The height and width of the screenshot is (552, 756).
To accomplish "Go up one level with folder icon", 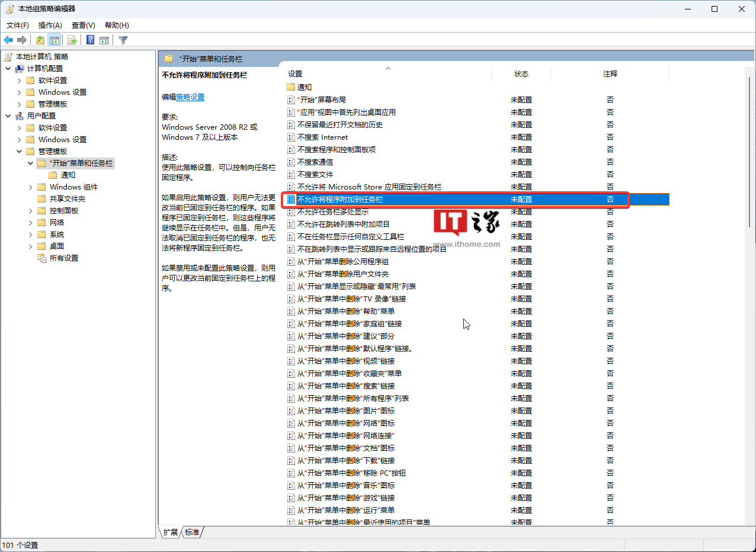I will click(40, 40).
